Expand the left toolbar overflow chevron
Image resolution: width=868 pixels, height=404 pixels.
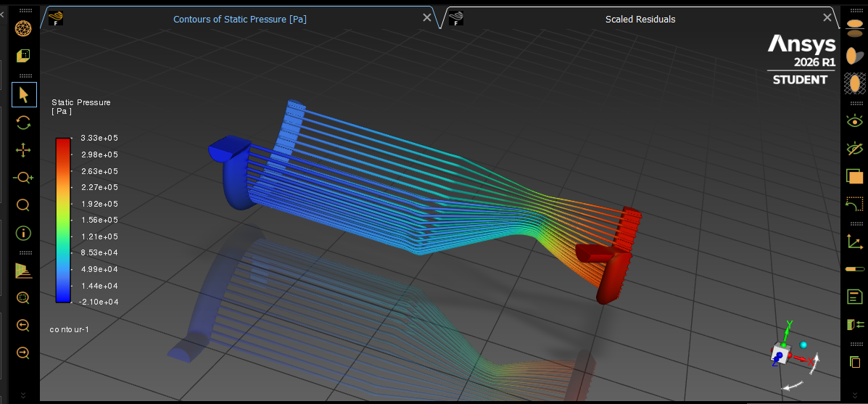tap(23, 395)
